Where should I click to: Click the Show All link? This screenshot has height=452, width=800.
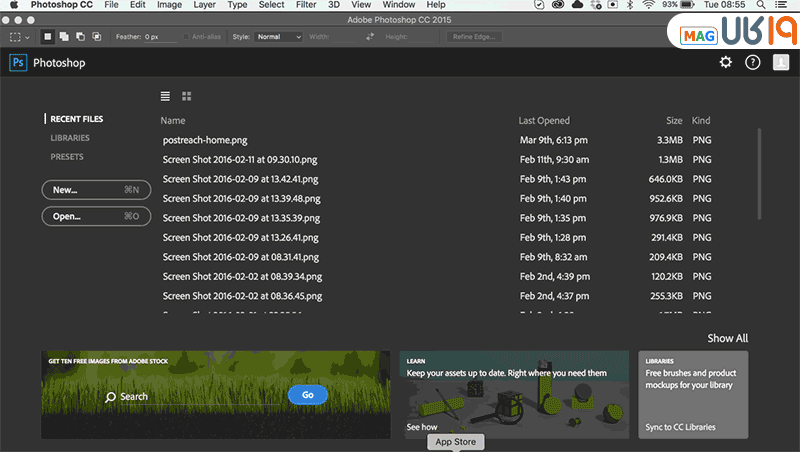[x=727, y=339]
